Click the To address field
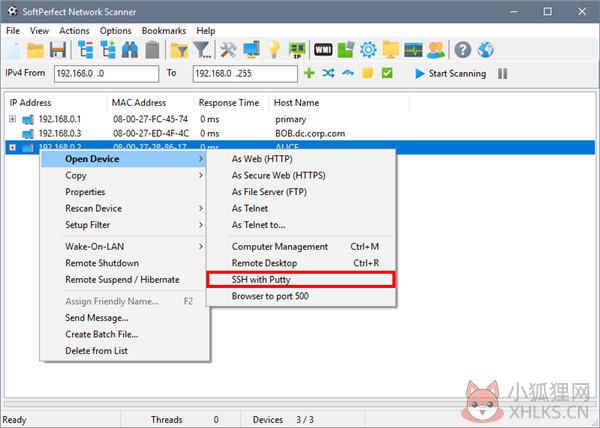Viewport: 600px width, 428px height. (245, 73)
